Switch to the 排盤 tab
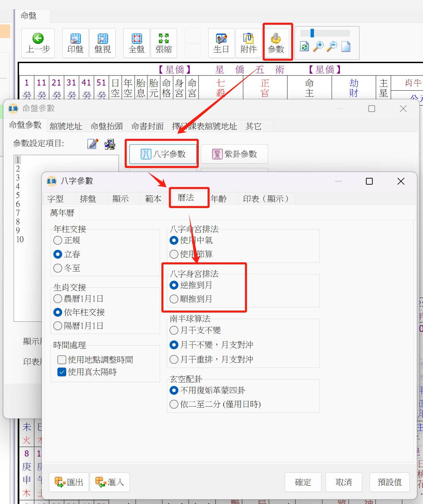Screen dimensions: 423x504 pos(88,199)
